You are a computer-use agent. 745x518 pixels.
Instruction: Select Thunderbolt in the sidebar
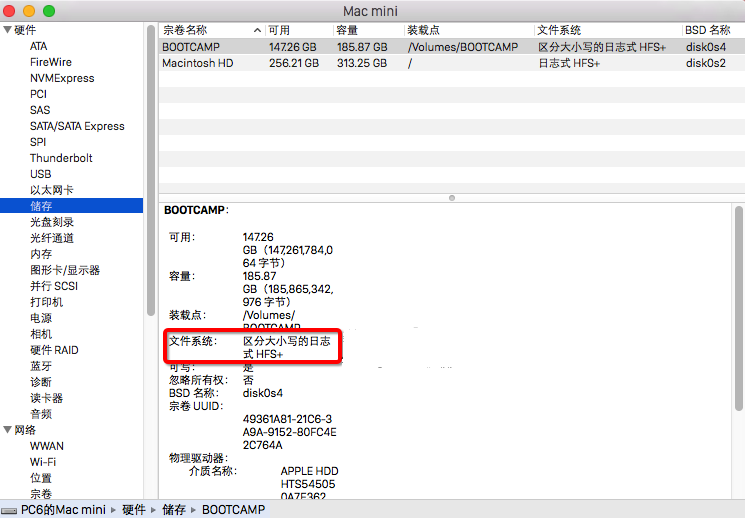click(61, 158)
